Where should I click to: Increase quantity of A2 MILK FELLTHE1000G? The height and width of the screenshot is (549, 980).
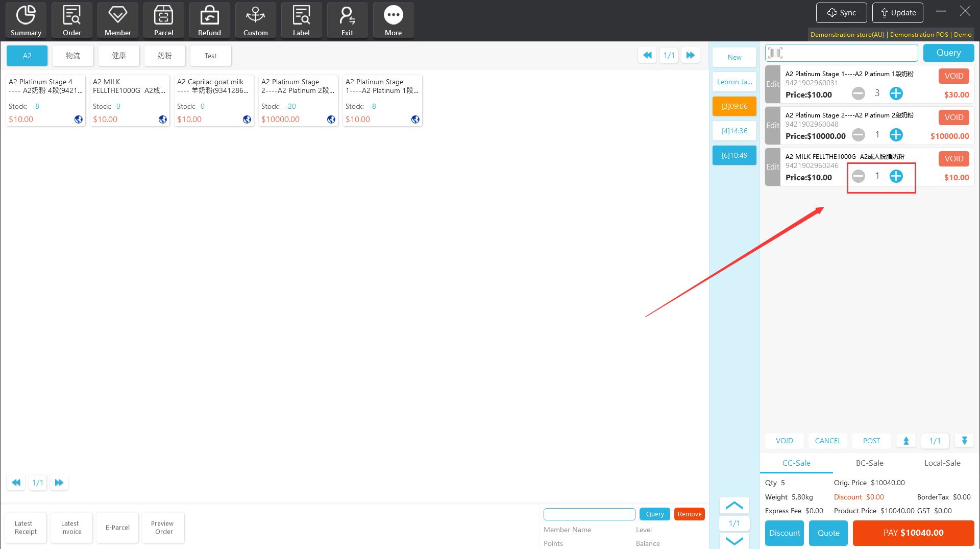click(x=896, y=176)
